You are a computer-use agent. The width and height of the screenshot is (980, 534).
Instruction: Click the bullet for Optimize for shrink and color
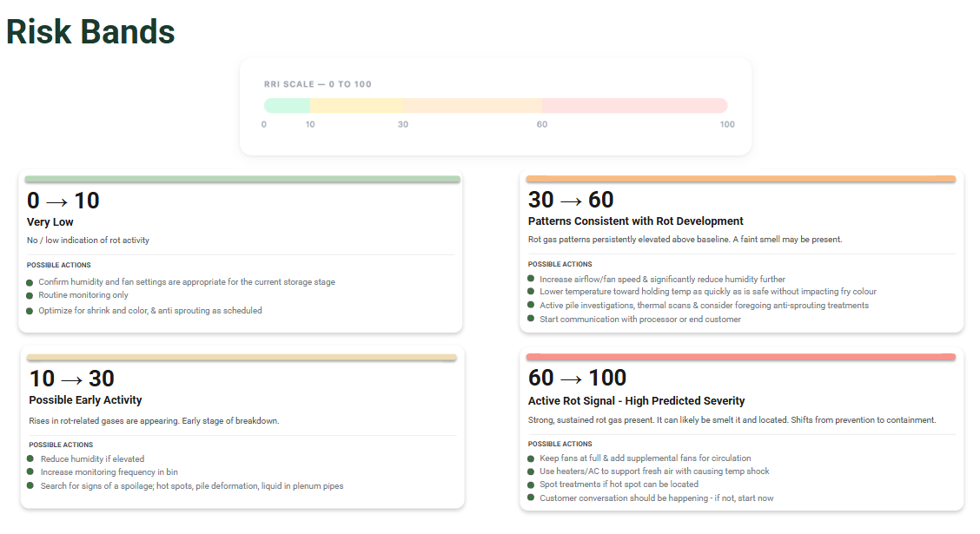click(30, 311)
